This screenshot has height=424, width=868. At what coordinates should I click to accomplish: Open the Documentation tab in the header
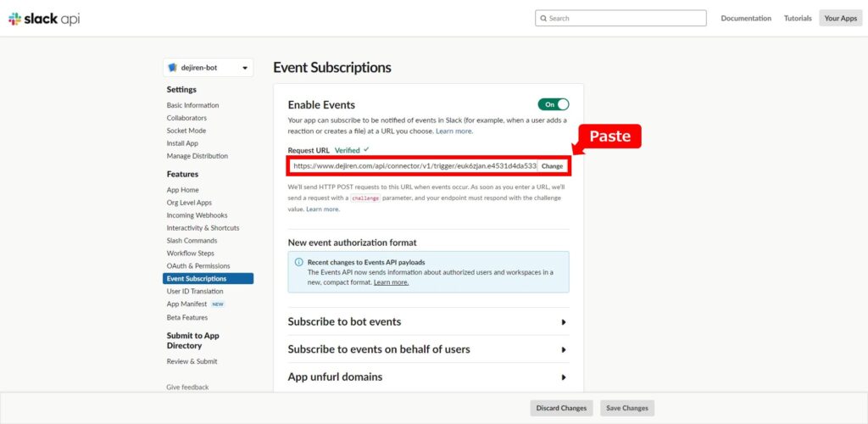[746, 19]
